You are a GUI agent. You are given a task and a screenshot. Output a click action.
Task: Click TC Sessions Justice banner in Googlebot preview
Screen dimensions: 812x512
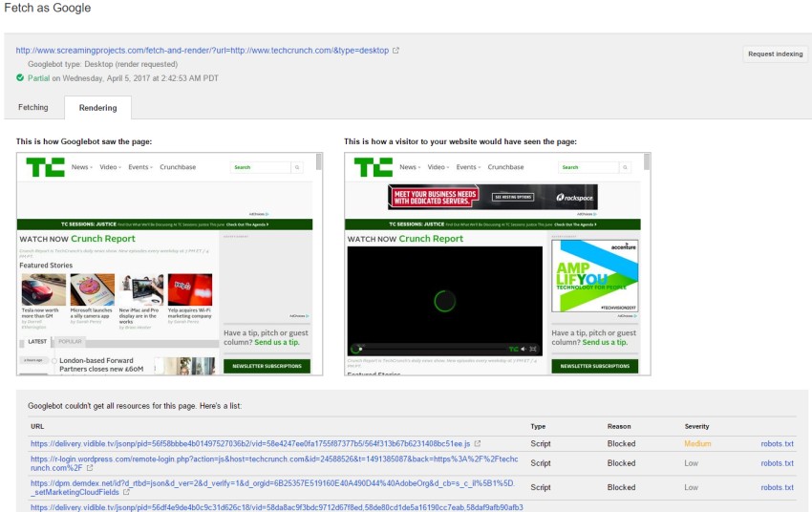pyautogui.click(x=164, y=224)
